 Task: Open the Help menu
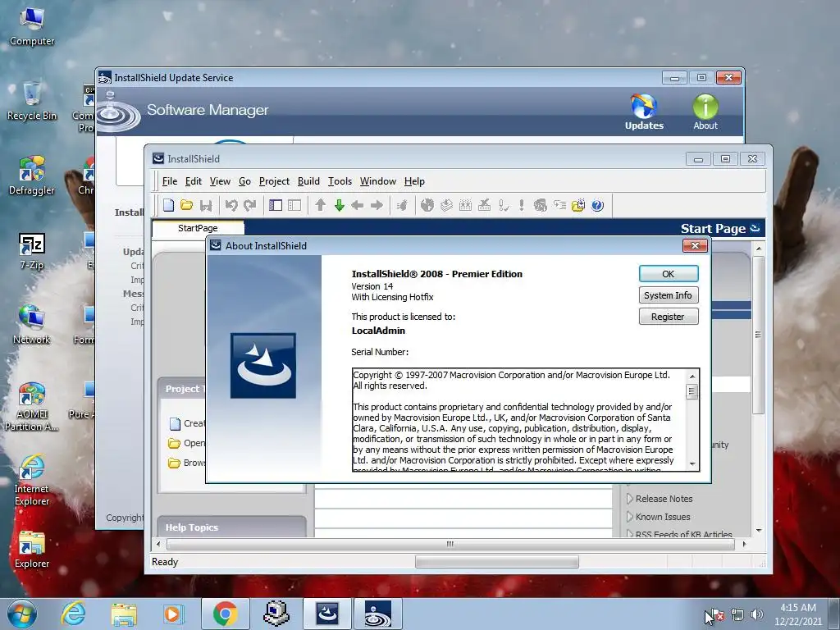click(x=414, y=181)
